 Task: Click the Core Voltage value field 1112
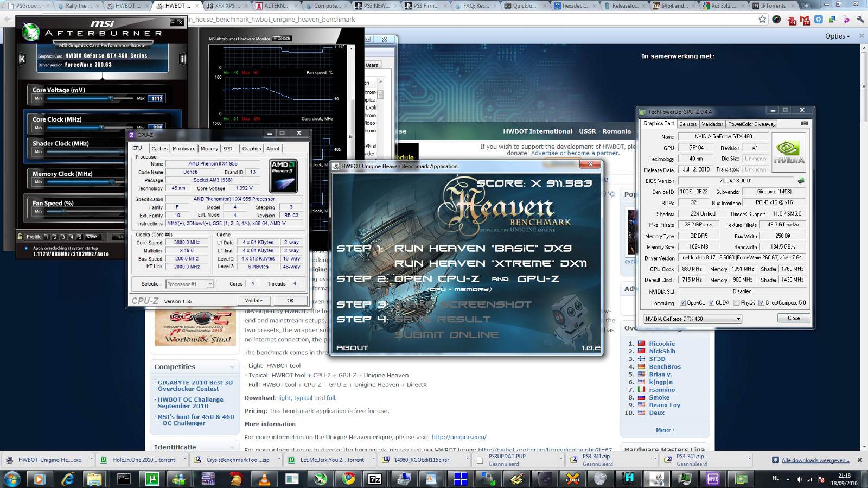(156, 98)
